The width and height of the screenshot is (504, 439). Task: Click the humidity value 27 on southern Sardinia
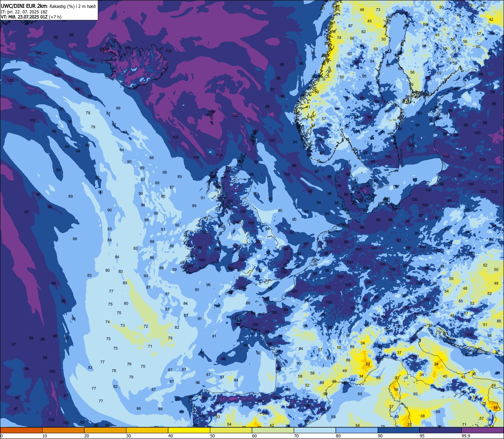point(409,424)
